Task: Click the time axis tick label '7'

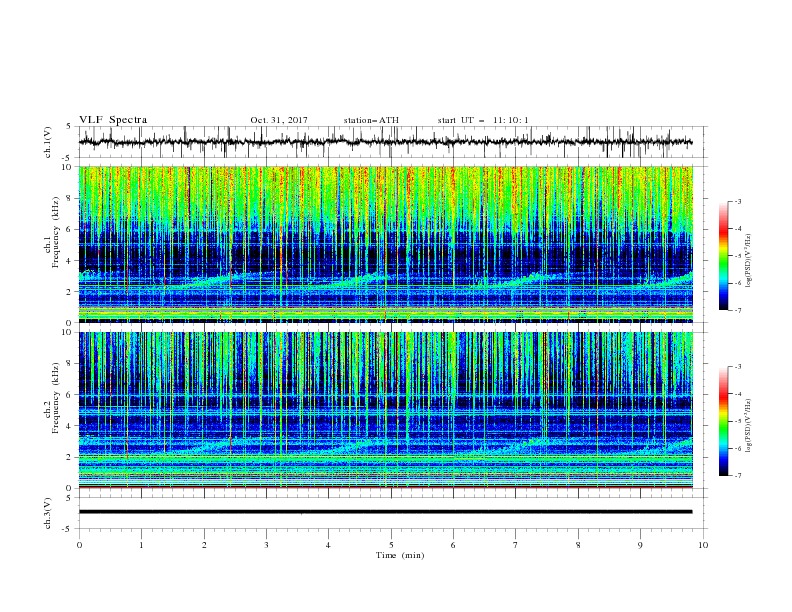Action: pos(516,545)
